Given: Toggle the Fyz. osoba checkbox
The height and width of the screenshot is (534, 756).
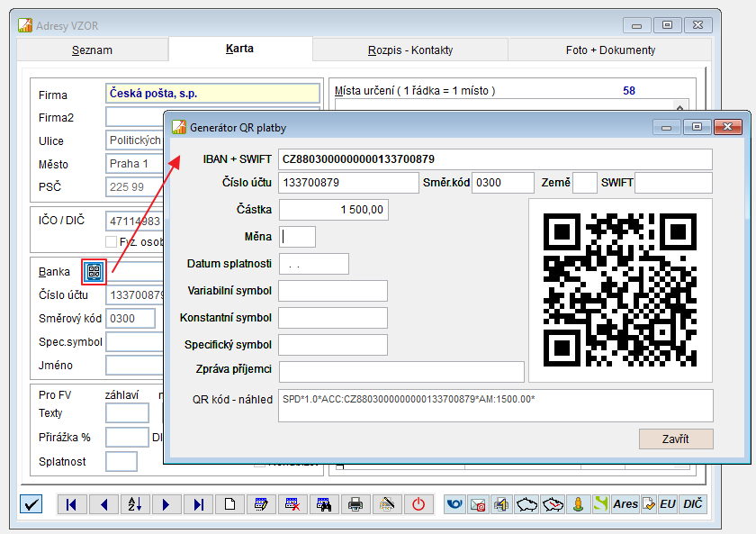Looking at the screenshot, I should tap(111, 241).
